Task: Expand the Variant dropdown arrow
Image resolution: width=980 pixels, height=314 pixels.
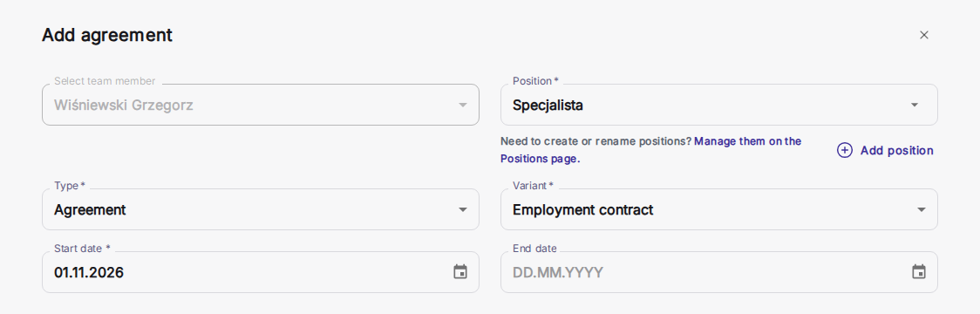Action: 921,209
